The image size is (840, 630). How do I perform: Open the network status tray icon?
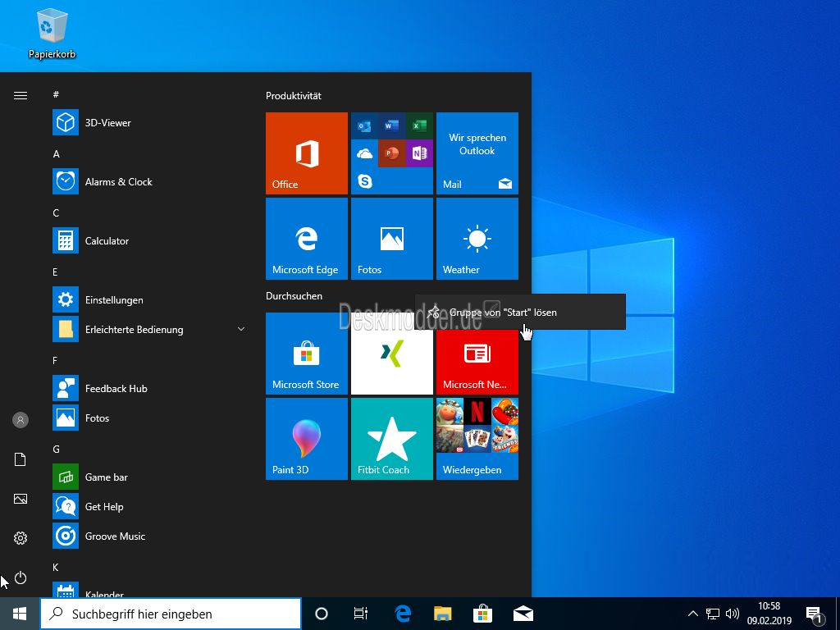(713, 614)
